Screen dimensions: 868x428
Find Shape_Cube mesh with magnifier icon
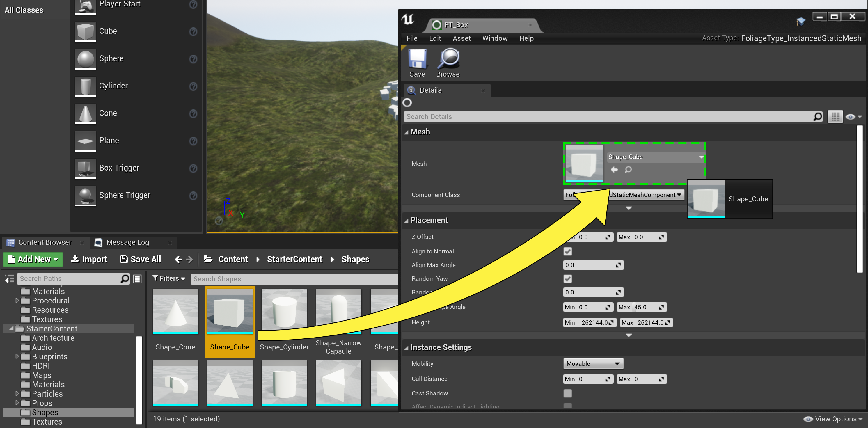[x=628, y=170]
